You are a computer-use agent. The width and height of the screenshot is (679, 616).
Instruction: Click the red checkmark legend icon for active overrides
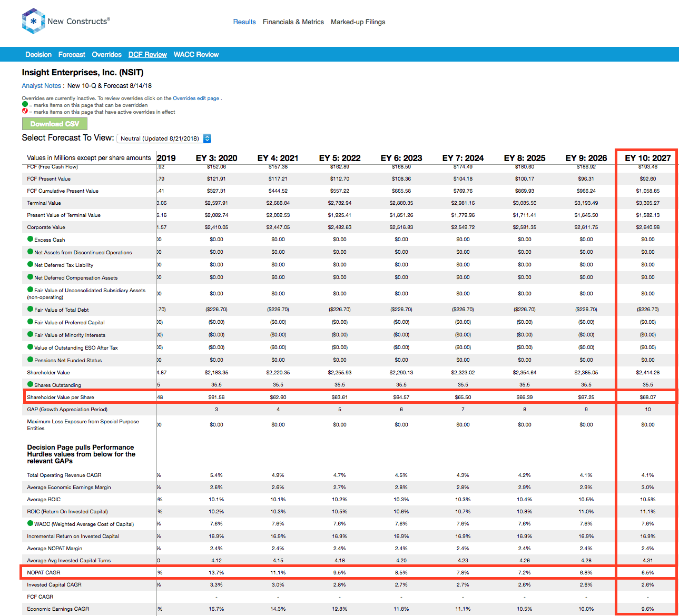tap(25, 111)
